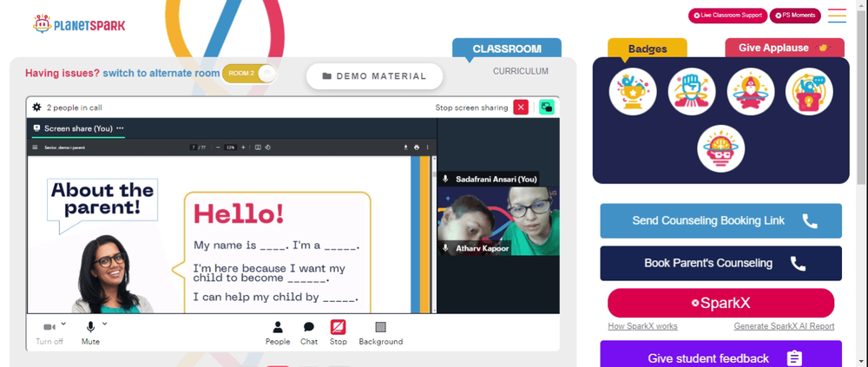Click the PlanetSpark logo
Image resolution: width=868 pixels, height=367 pixels.
79,23
